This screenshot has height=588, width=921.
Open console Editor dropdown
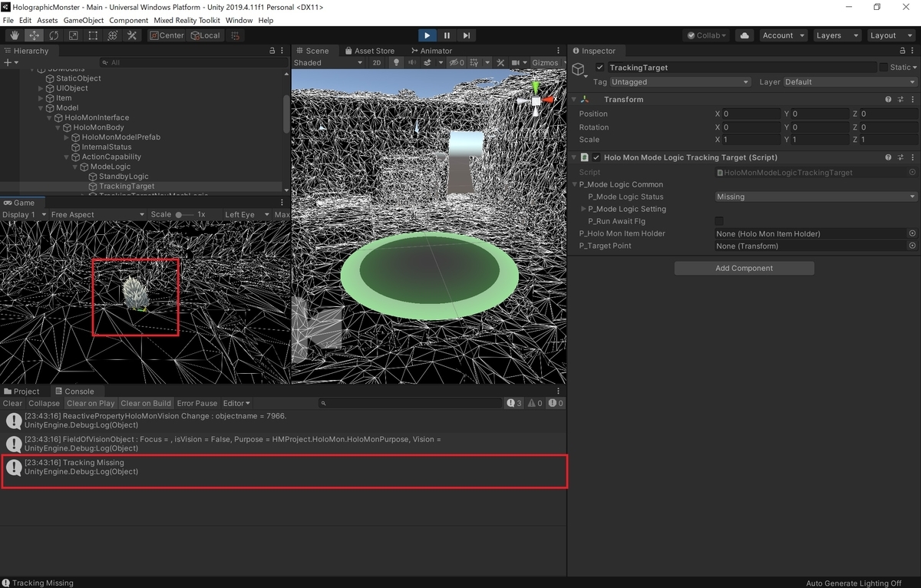click(x=236, y=403)
